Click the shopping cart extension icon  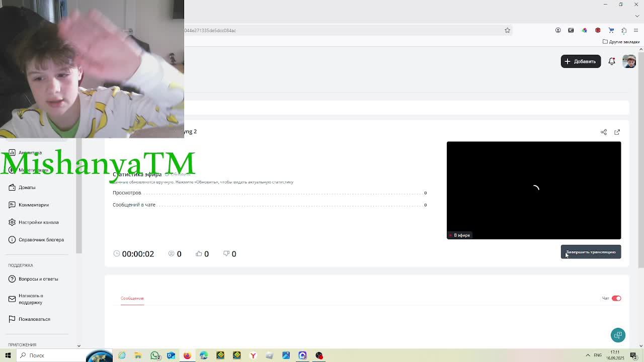pyautogui.click(x=611, y=30)
